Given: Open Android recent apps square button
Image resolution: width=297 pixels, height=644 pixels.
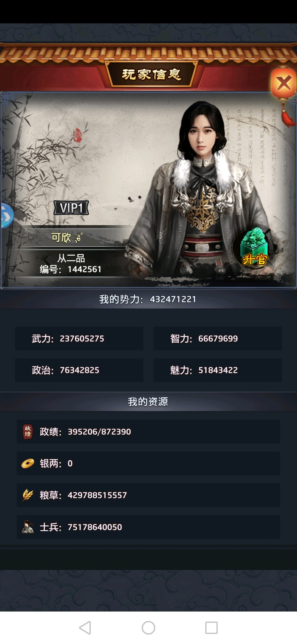Looking at the screenshot, I should click(x=211, y=628).
